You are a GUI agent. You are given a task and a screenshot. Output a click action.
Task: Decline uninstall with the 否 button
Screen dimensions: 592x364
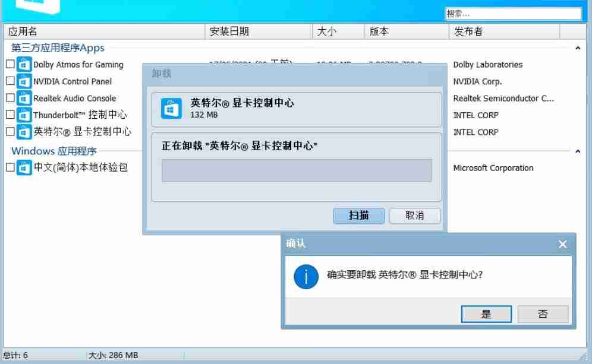click(x=543, y=314)
